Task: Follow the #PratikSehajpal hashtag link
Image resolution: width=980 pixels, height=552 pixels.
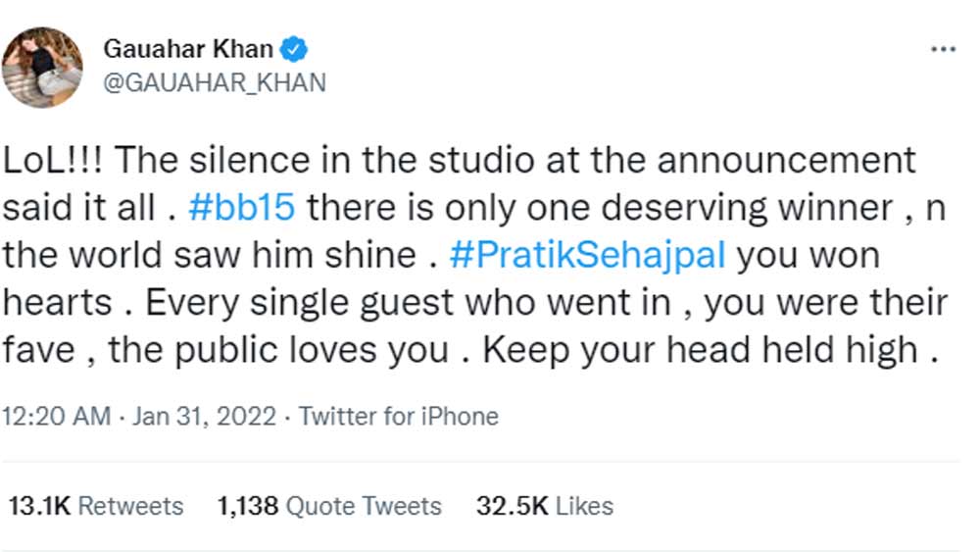Action: click(588, 255)
